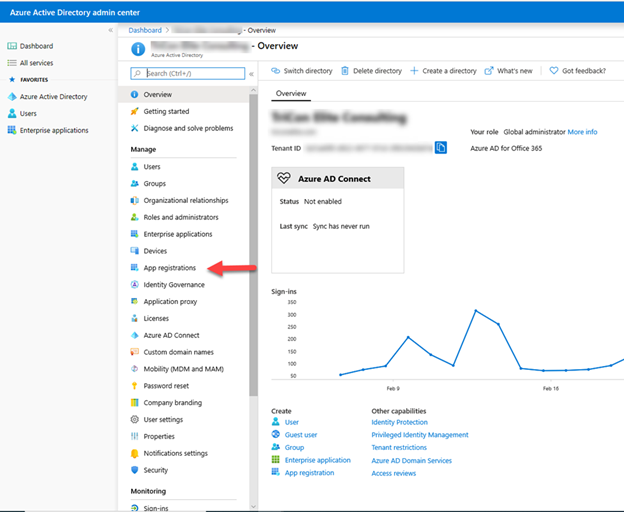Image resolution: width=624 pixels, height=512 pixels.
Task: Open Password reset
Action: (166, 386)
